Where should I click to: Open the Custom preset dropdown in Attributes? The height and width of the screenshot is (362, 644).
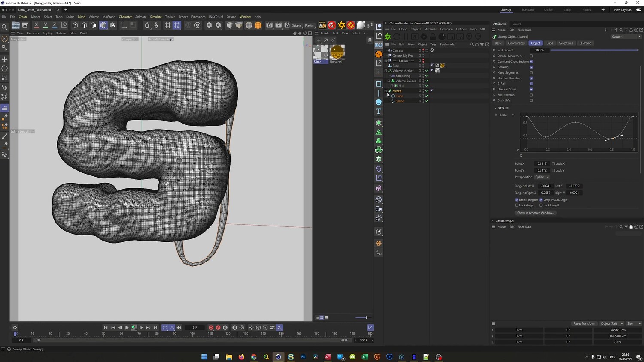626,37
